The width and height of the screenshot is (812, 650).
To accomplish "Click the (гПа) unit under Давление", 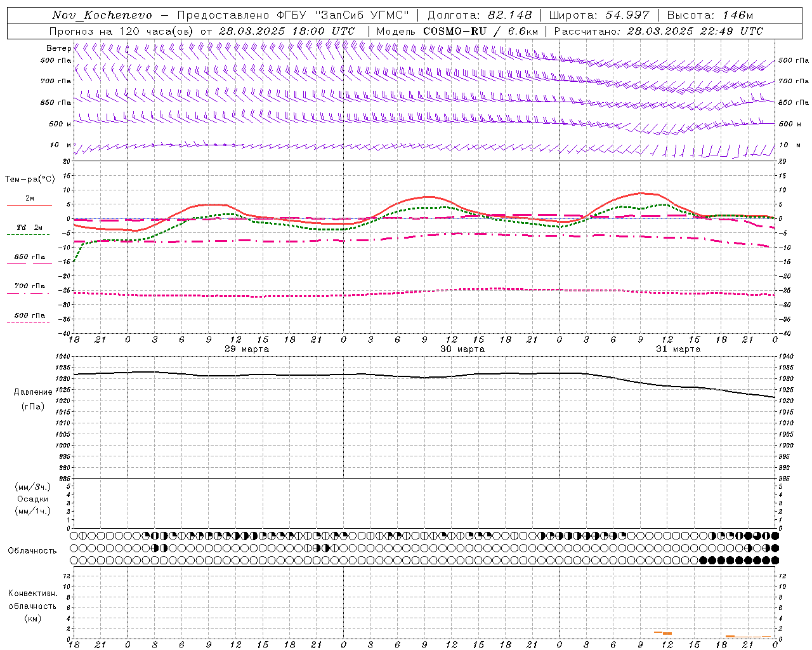I will (x=33, y=407).
